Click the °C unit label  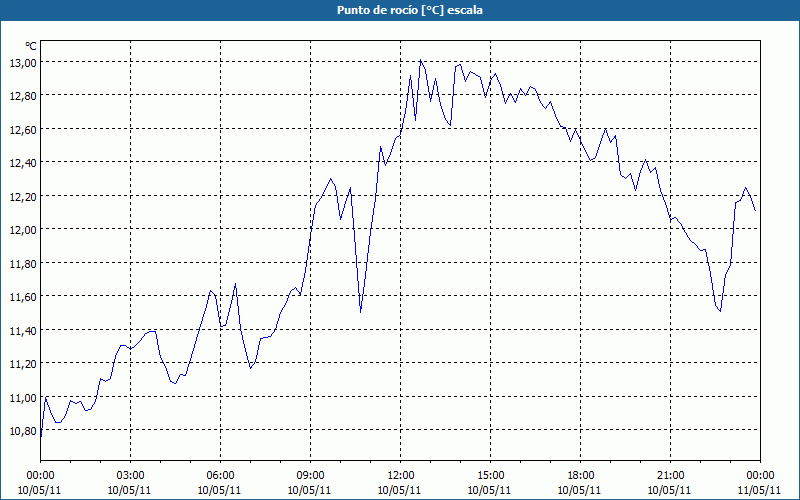tap(31, 46)
